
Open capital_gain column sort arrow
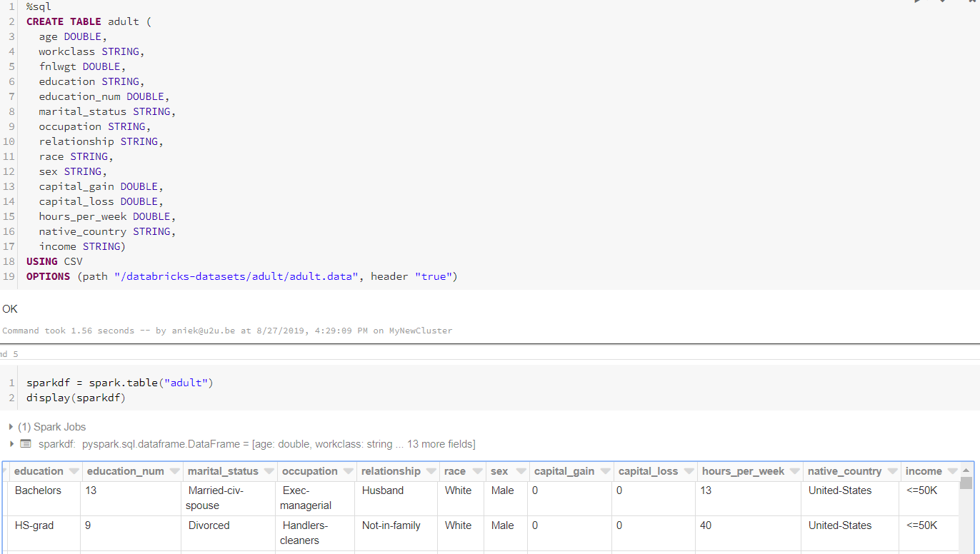point(605,472)
